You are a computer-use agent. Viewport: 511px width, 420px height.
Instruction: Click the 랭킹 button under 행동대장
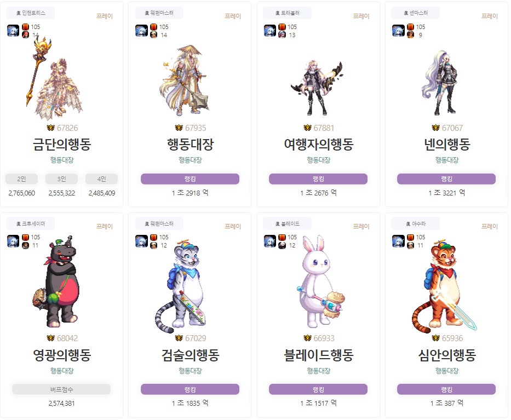tap(190, 179)
